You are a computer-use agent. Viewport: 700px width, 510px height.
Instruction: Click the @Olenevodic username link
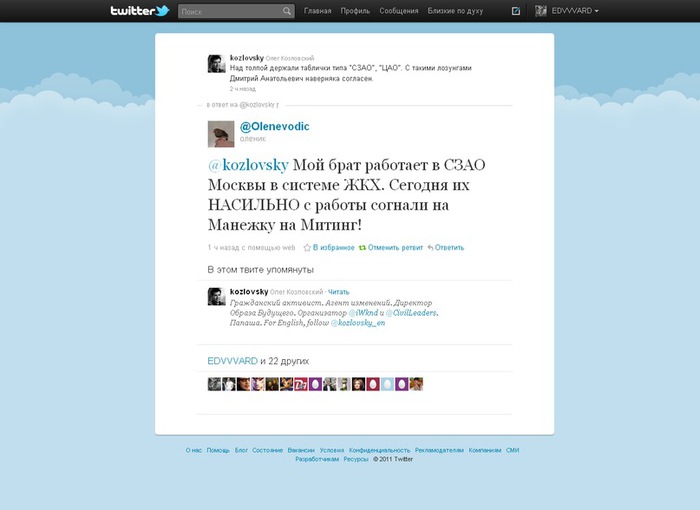pyautogui.click(x=275, y=126)
